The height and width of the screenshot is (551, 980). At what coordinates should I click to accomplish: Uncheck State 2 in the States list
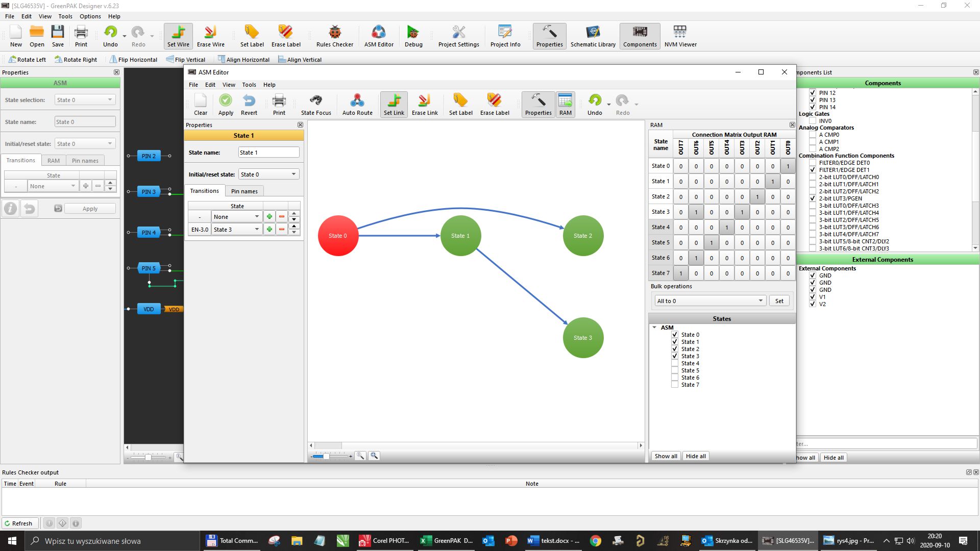(x=675, y=349)
